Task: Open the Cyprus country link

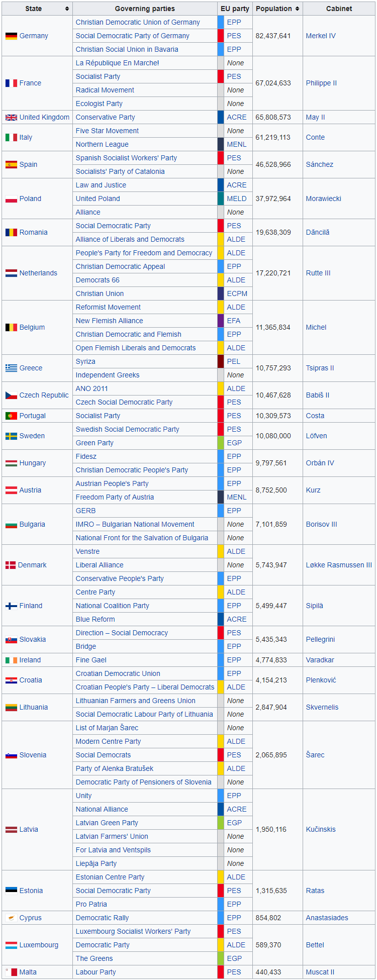Action: [x=31, y=918]
